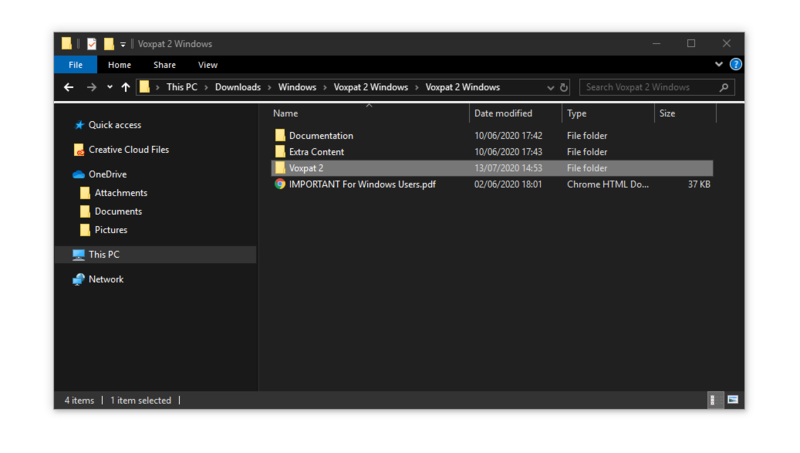The height and width of the screenshot is (453, 800).
Task: Open address bar history dropdown
Action: [x=550, y=88]
